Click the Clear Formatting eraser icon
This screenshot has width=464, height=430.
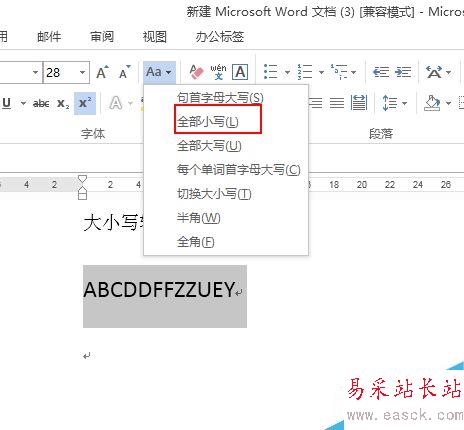pos(196,72)
